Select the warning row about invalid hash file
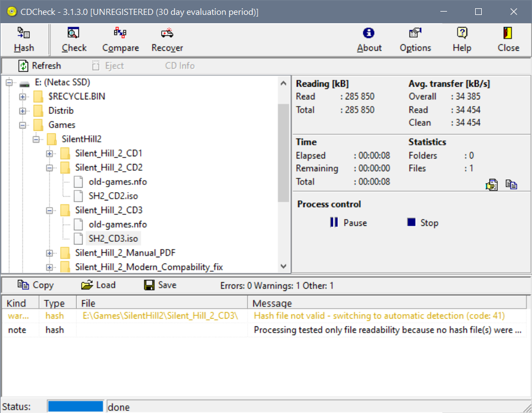Viewport: 532px width, 413px height. [265, 316]
